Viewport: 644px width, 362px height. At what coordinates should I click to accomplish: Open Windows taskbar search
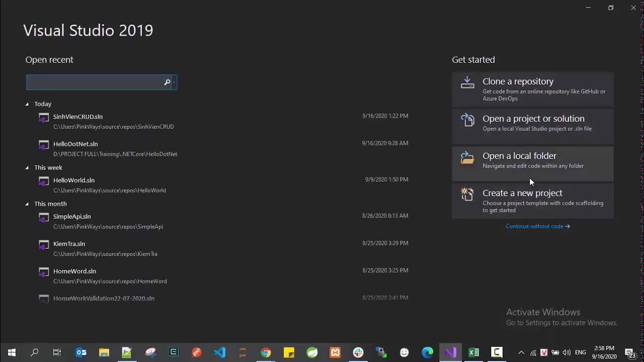pos(35,352)
